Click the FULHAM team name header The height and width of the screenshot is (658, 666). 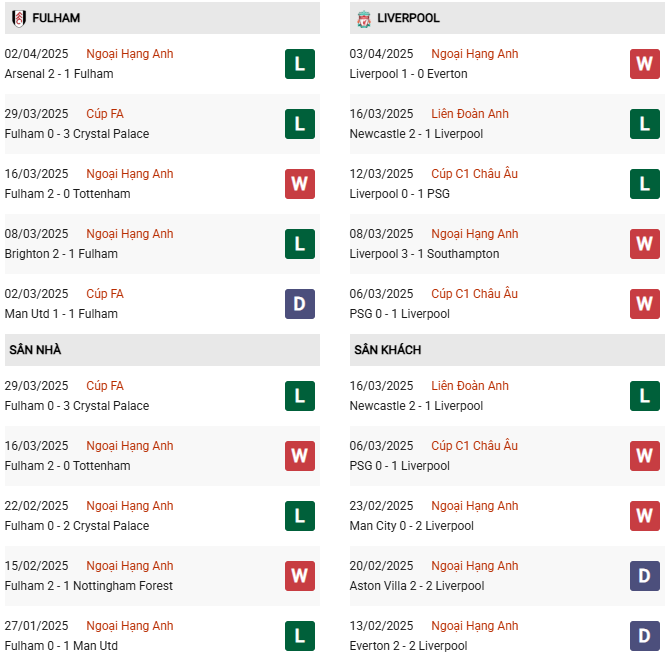[56, 18]
